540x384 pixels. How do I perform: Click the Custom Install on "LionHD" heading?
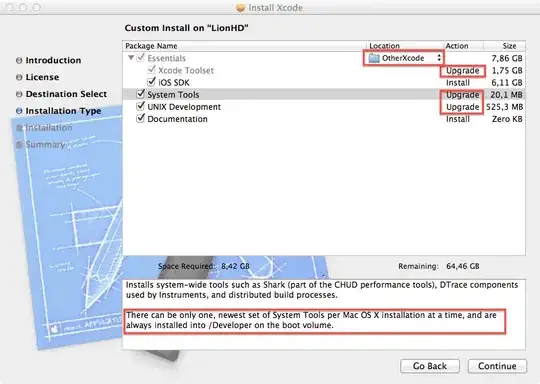[x=186, y=28]
